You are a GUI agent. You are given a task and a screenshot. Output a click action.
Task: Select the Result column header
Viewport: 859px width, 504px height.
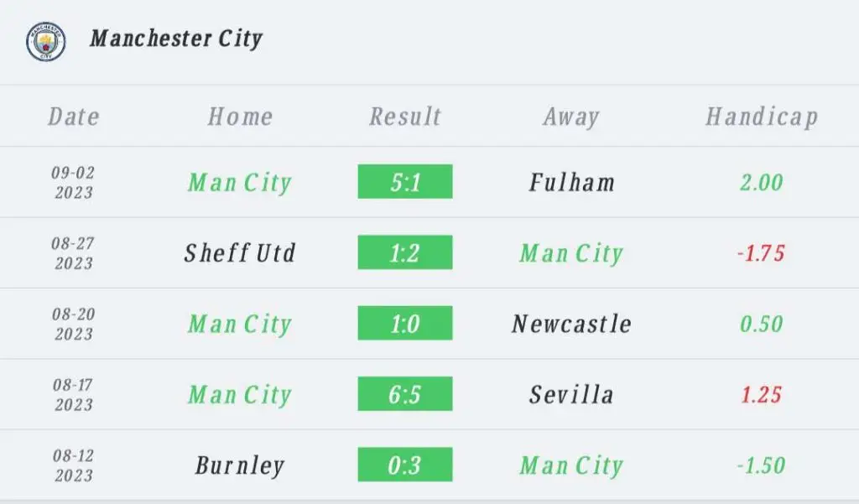point(405,116)
